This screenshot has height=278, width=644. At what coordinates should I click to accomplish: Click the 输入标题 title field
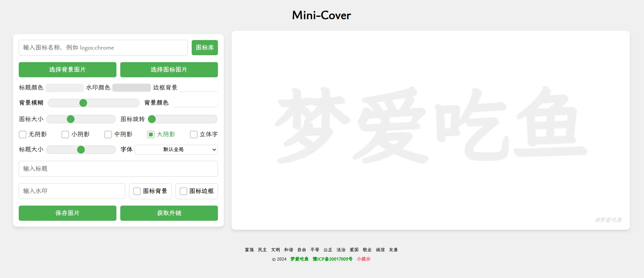point(118,169)
